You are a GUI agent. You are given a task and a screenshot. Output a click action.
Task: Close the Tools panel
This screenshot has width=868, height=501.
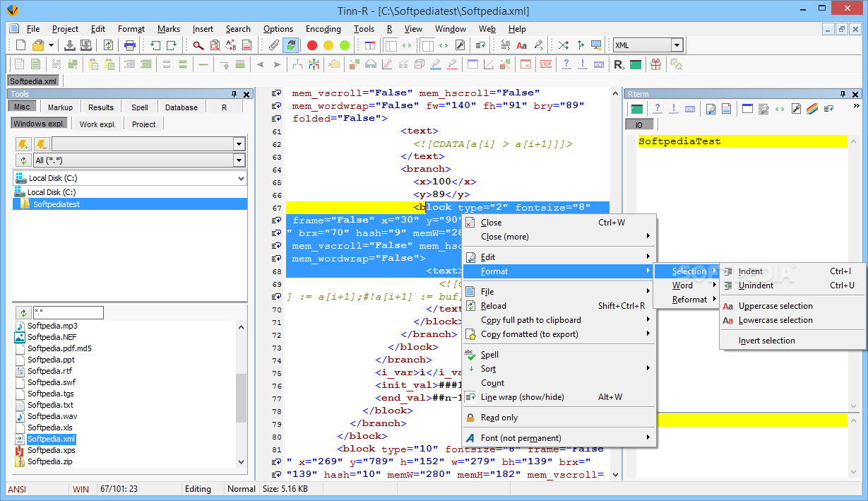246,94
